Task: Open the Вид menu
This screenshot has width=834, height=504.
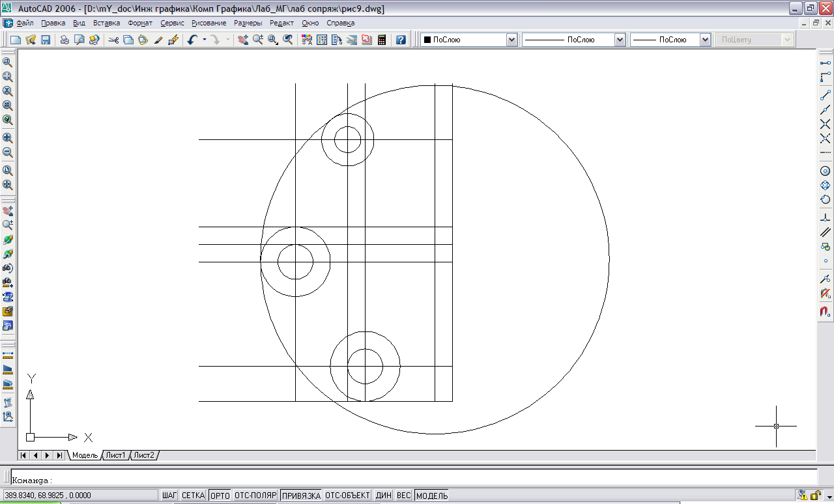Action: point(79,23)
